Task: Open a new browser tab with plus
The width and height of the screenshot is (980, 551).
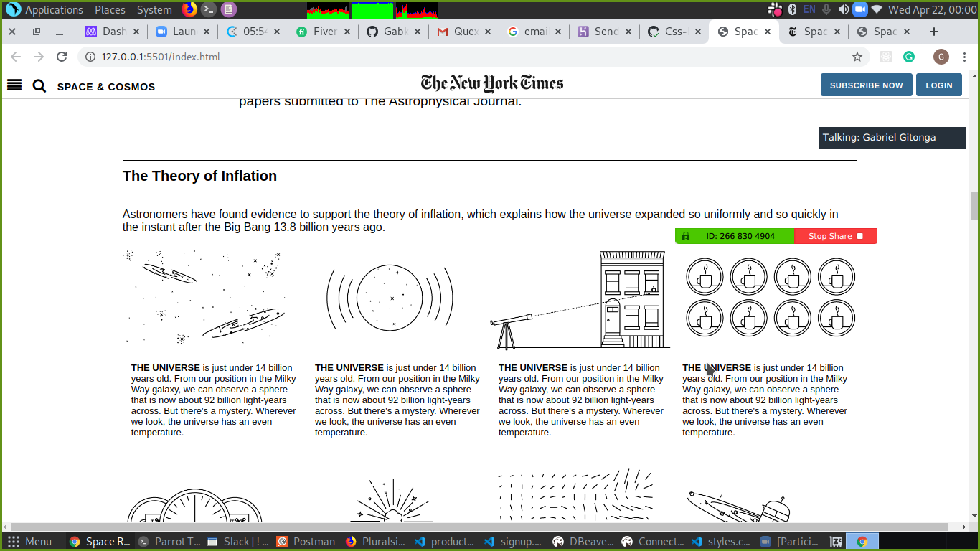Action: click(x=933, y=32)
